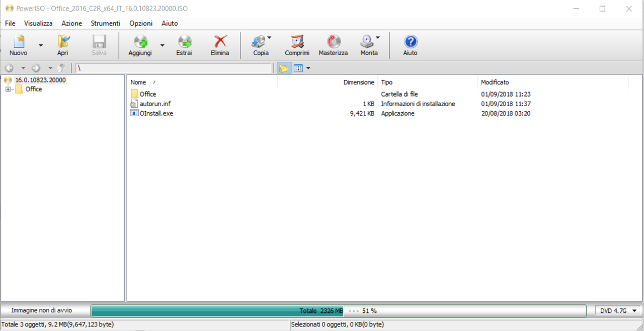
Task: Click the view mode icon
Action: (298, 68)
